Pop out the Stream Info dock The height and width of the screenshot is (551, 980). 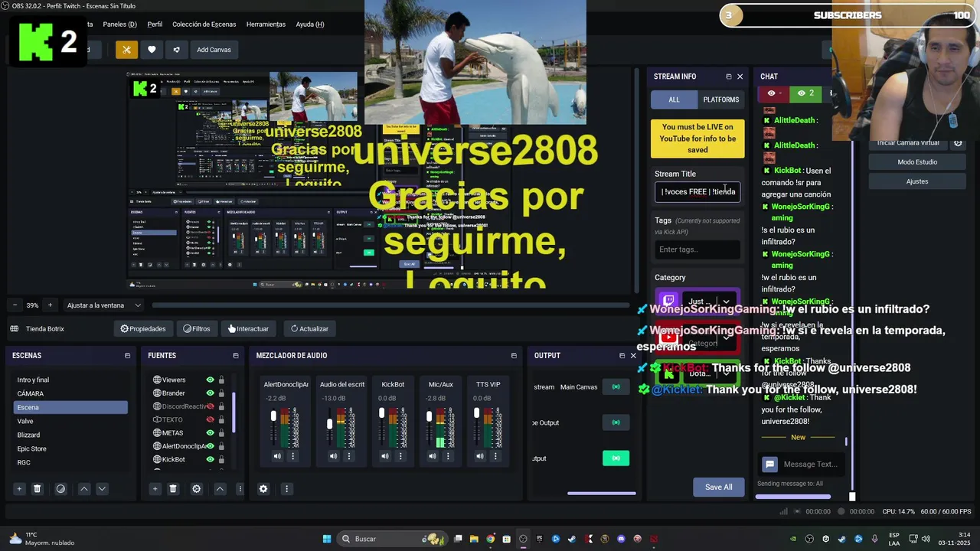(728, 77)
